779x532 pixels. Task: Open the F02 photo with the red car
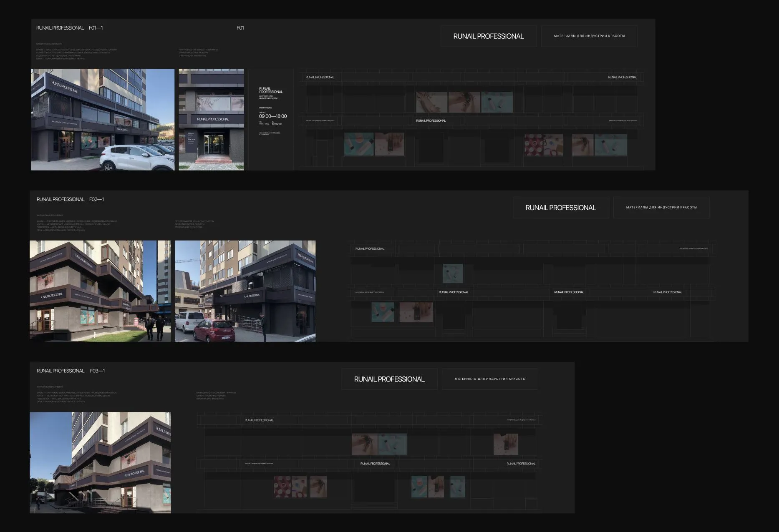click(x=245, y=291)
